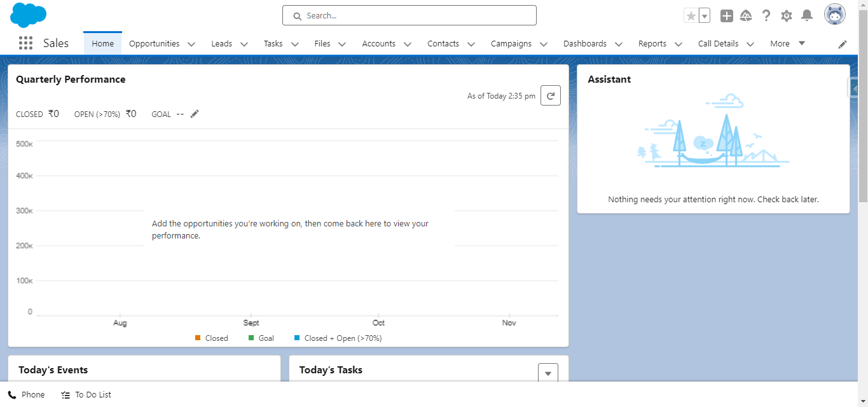Refresh the Quarterly Performance chart
Image resolution: width=868 pixels, height=407 pixels.
click(551, 95)
